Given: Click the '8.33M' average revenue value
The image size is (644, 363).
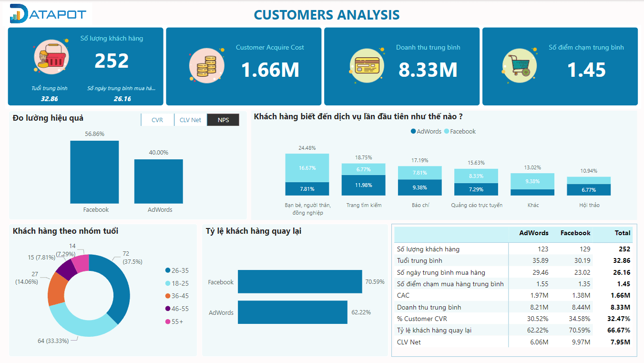Looking at the screenshot, I should coord(428,70).
